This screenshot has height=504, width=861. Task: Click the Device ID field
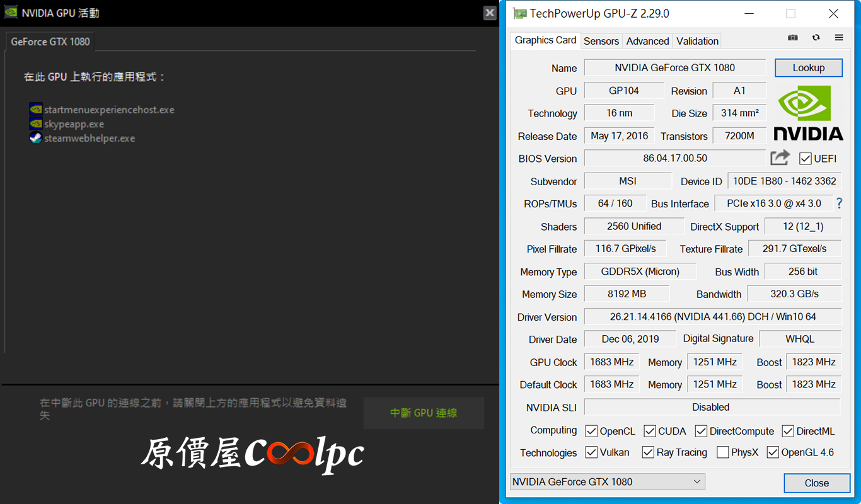coord(785,181)
